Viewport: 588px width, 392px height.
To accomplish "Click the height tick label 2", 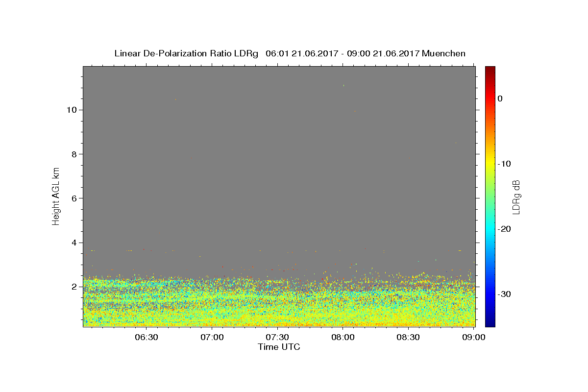I will point(73,287).
